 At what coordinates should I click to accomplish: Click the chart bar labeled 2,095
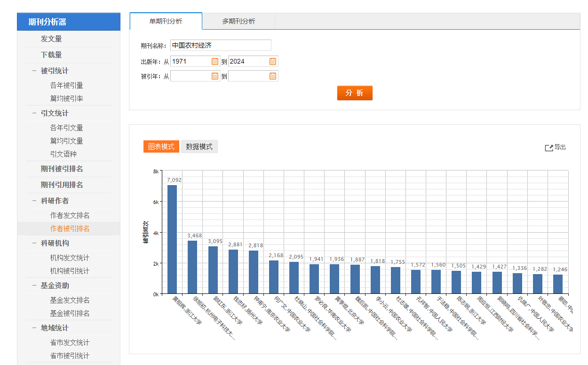click(x=294, y=277)
